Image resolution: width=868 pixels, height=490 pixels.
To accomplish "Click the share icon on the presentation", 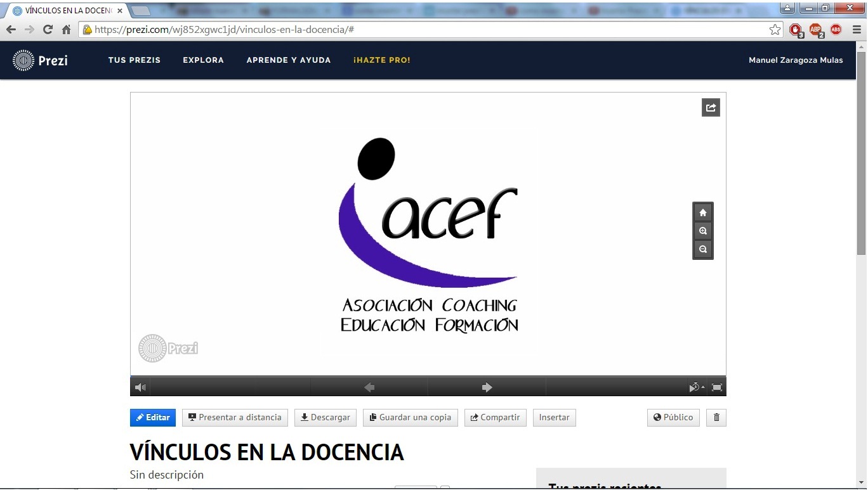I will click(x=711, y=108).
